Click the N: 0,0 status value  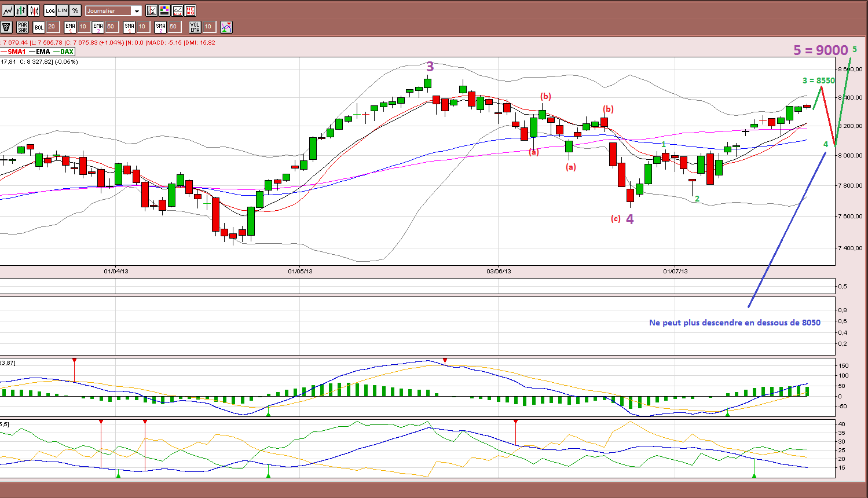click(x=134, y=42)
